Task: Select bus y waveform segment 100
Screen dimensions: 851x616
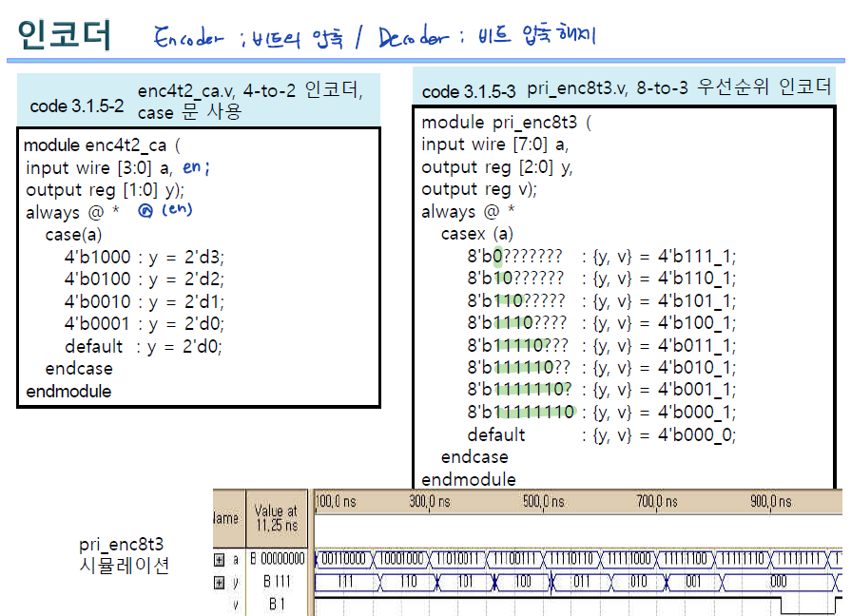Action: pyautogui.click(x=523, y=583)
